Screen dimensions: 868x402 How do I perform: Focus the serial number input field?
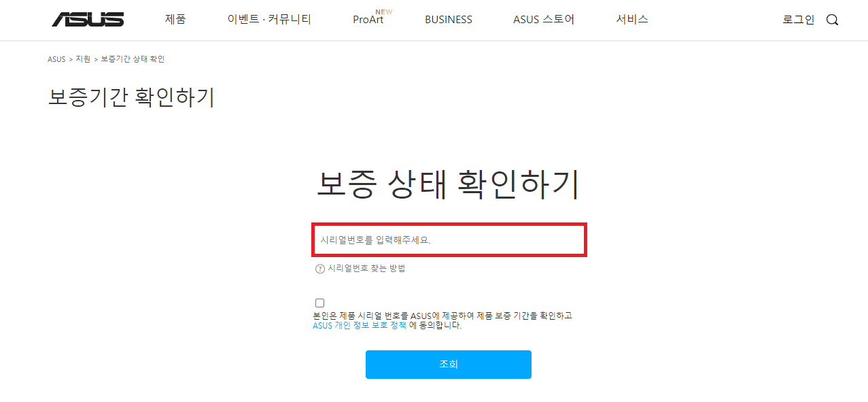449,240
